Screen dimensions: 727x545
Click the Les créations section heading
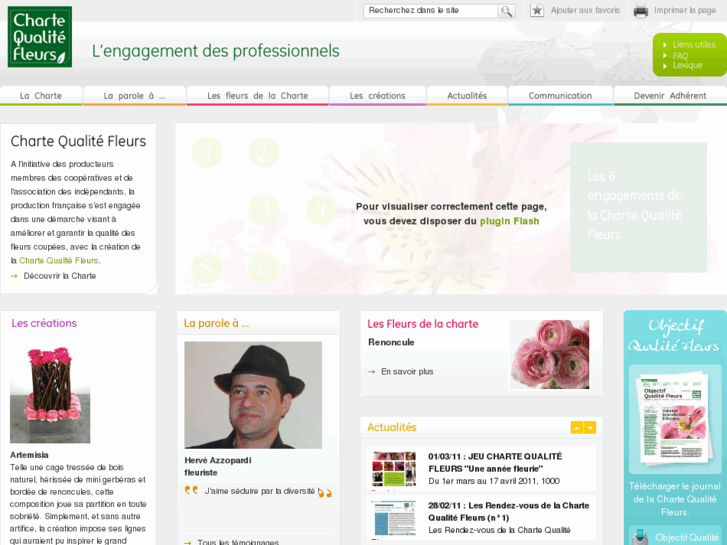pos(44,323)
